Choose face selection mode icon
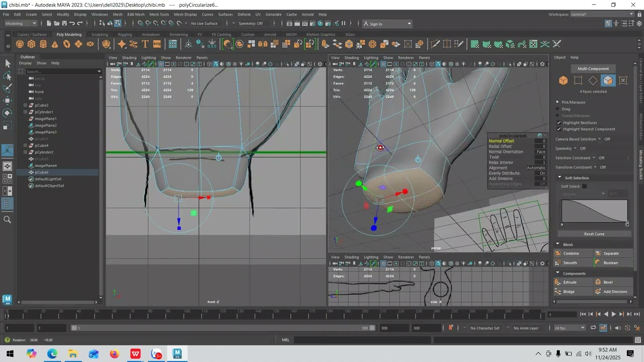 [x=608, y=80]
